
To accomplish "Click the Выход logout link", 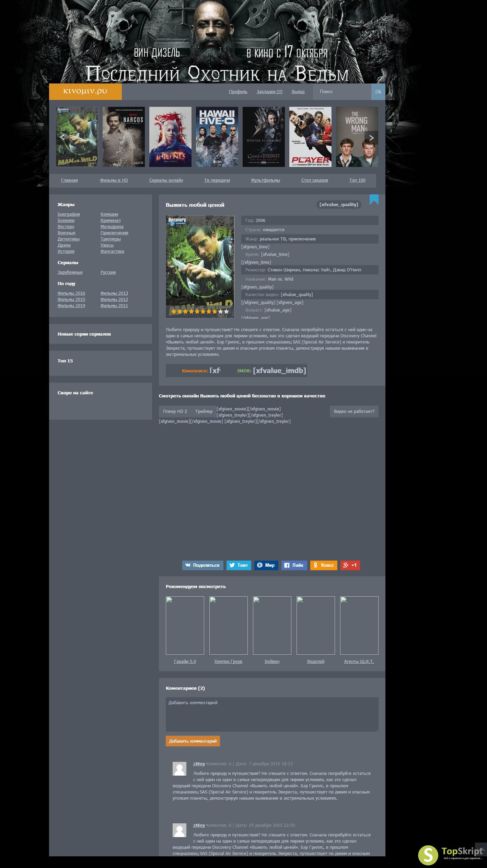I will click(298, 92).
